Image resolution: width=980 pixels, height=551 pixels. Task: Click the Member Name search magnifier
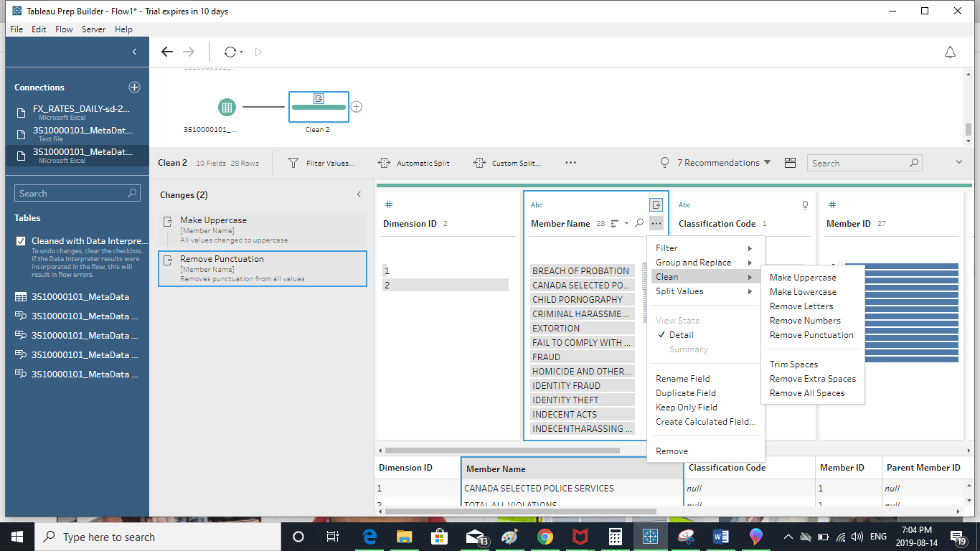[639, 224]
